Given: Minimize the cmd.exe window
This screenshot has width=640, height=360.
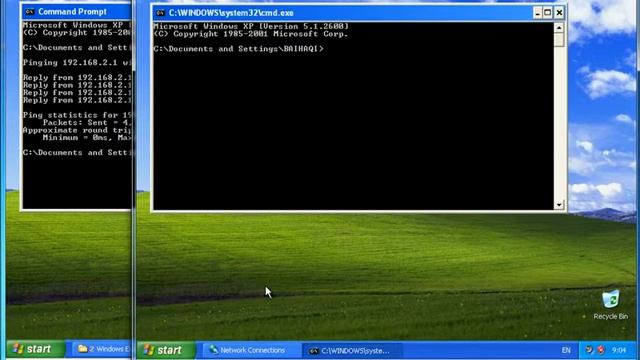Looking at the screenshot, I should pyautogui.click(x=538, y=13).
